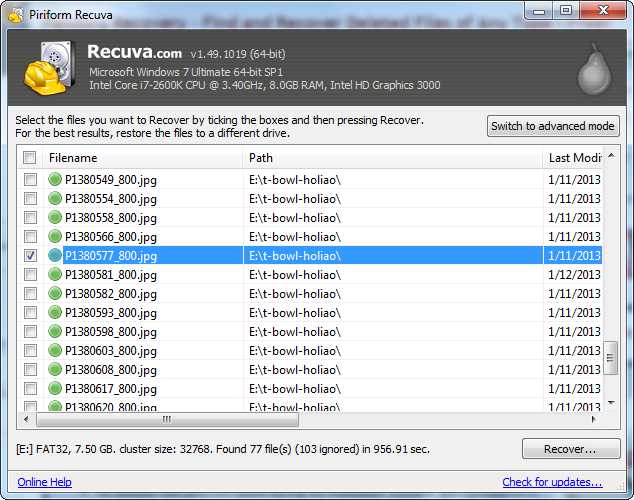634x500 pixels.
Task: Click the vertical scrollbar down arrow
Action: click(x=611, y=403)
